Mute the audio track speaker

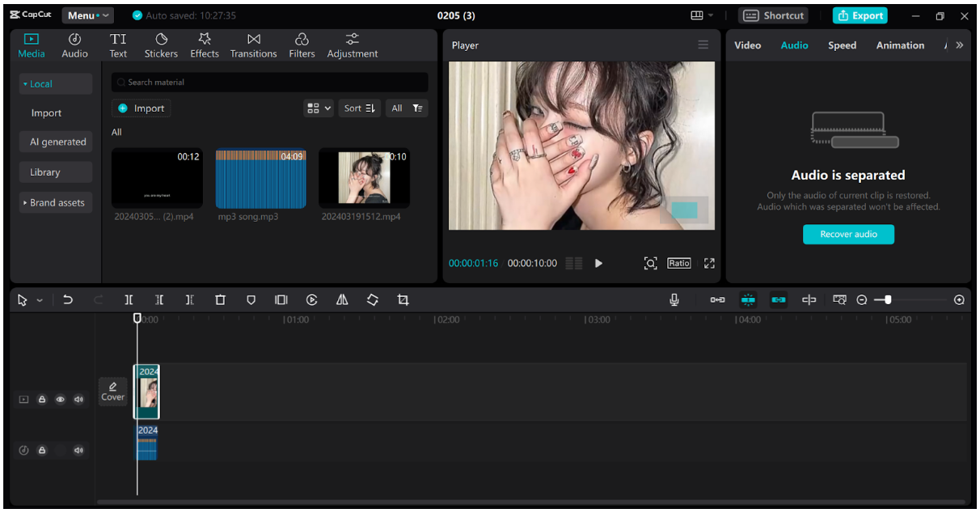coord(78,451)
